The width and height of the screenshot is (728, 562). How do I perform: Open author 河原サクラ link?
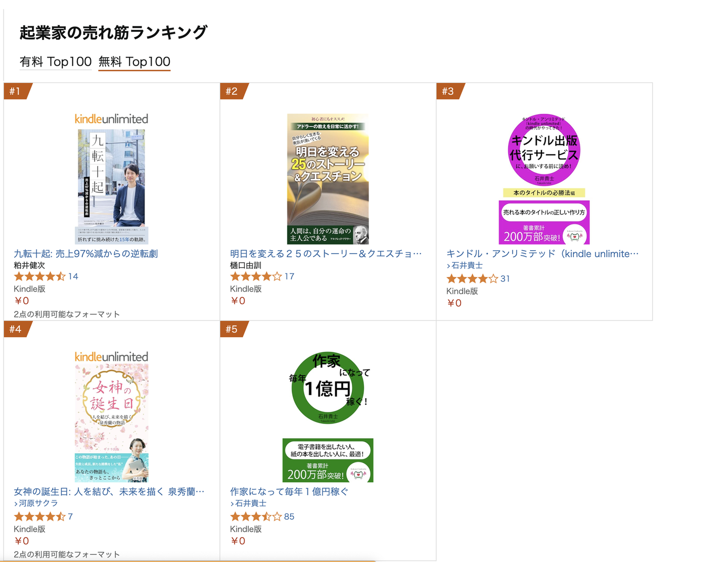point(38,503)
